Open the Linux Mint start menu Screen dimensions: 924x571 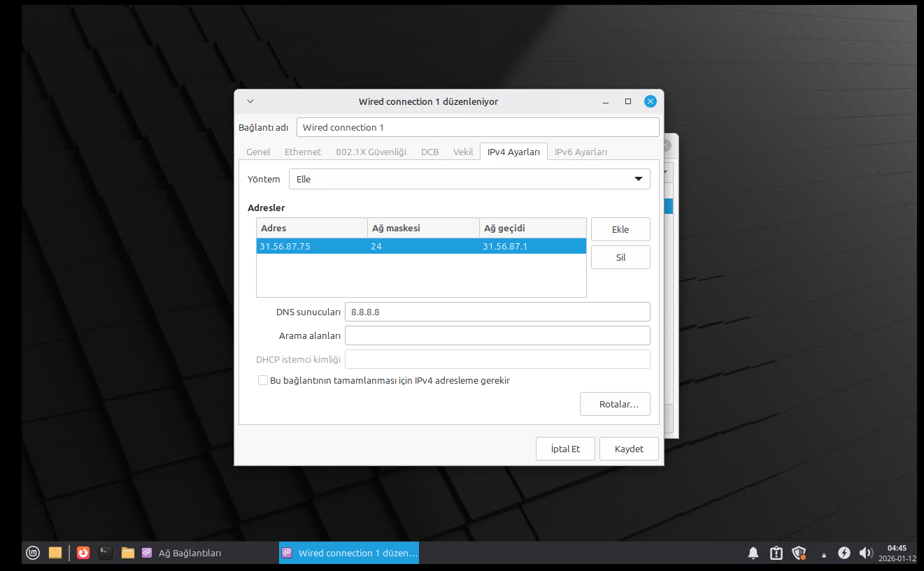pyautogui.click(x=33, y=553)
